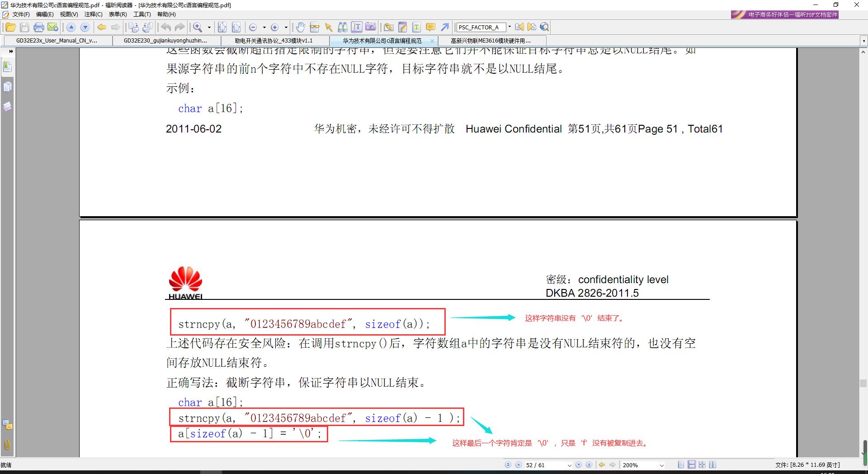Undo the last action
This screenshot has height=474, width=868.
[165, 27]
